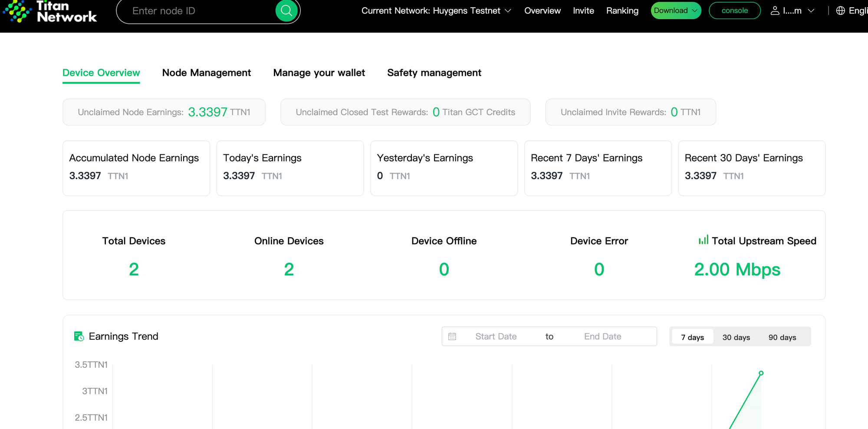Image resolution: width=868 pixels, height=429 pixels.
Task: Click the globe language icon
Action: click(x=841, y=11)
